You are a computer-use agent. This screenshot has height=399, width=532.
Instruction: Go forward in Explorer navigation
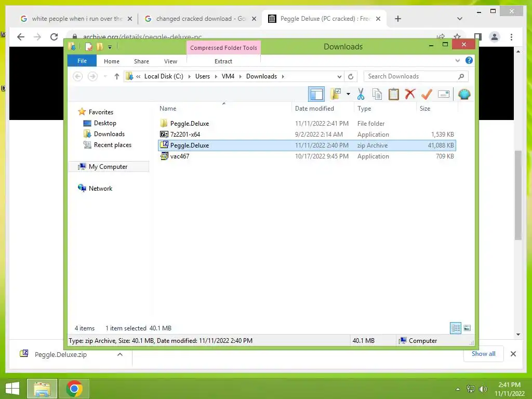(x=92, y=76)
